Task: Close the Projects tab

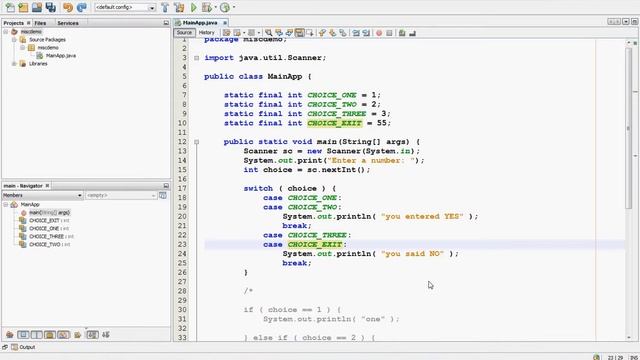Action: click(29, 23)
